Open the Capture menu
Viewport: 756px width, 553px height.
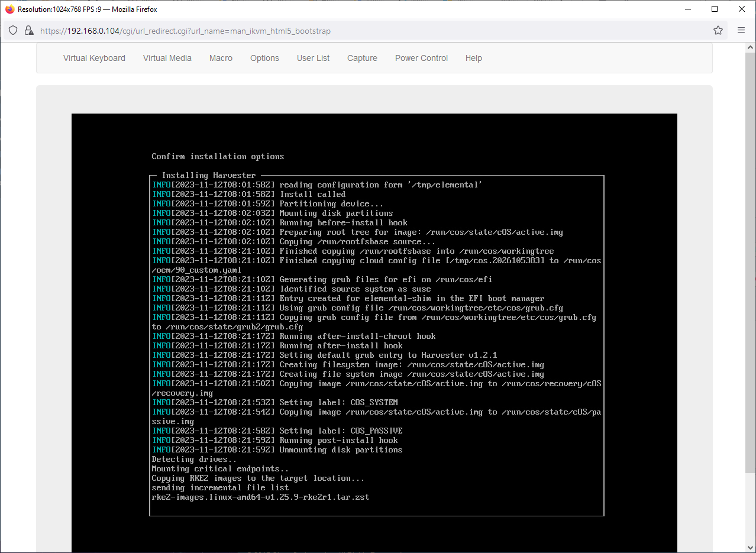pyautogui.click(x=362, y=58)
